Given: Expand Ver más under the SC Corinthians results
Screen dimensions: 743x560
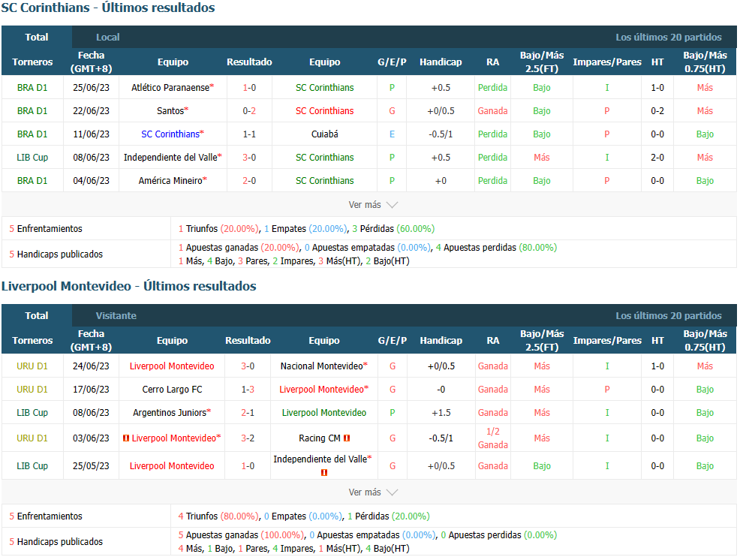Looking at the screenshot, I should (373, 205).
